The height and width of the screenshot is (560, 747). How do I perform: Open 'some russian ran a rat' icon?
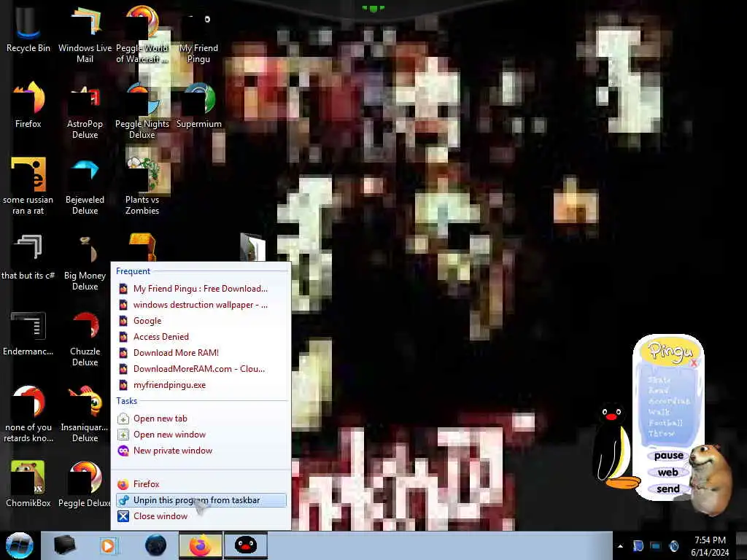tap(28, 186)
